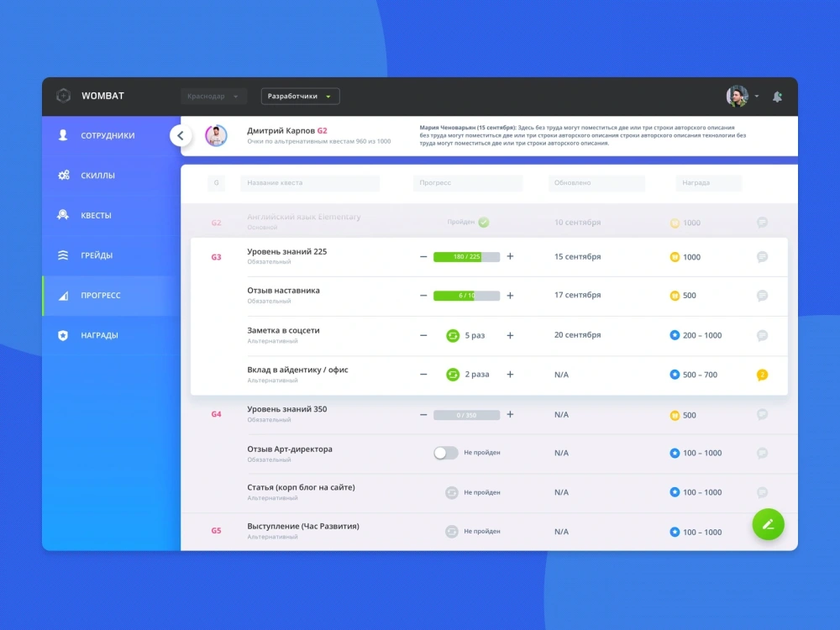Increase Заметка в соцсети count
Screen dimensions: 840x630
(x=510, y=335)
